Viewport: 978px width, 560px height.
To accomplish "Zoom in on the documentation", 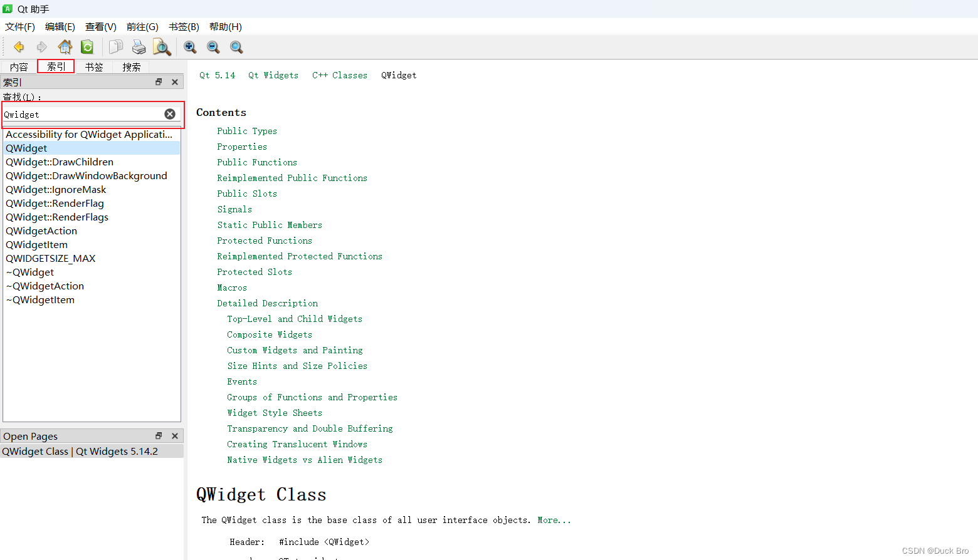I will (190, 47).
